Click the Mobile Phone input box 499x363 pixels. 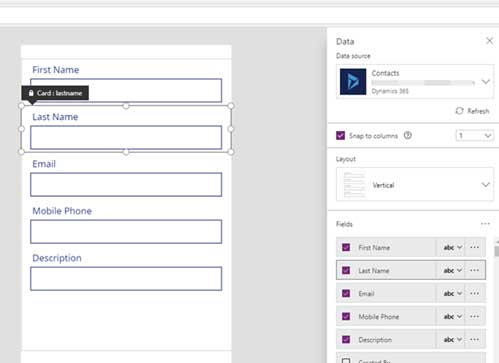pos(126,231)
